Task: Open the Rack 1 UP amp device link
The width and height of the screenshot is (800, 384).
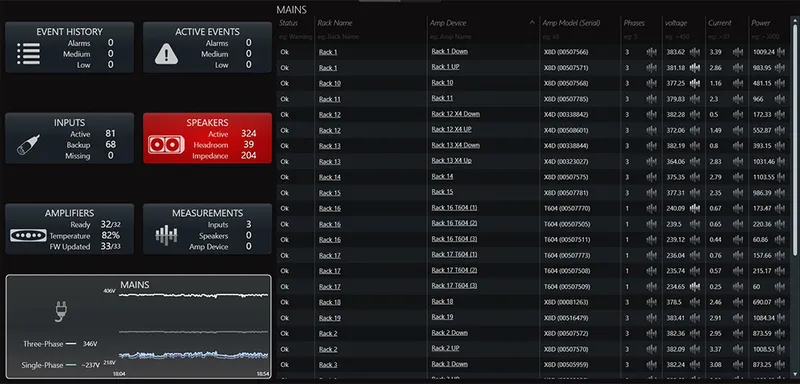Action: [445, 67]
